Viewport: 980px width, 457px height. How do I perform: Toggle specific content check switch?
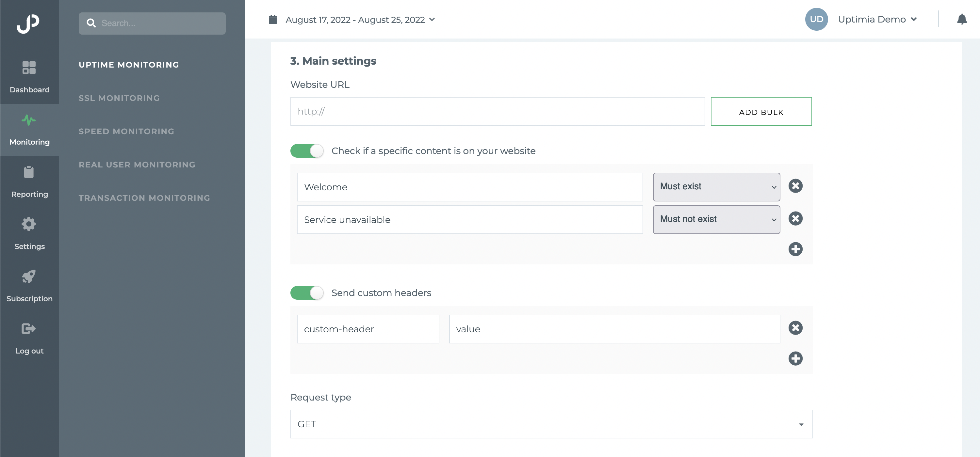[x=307, y=151]
